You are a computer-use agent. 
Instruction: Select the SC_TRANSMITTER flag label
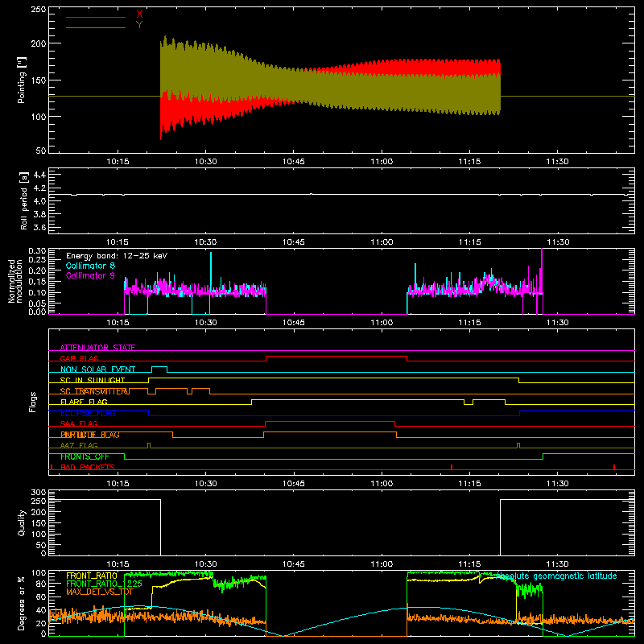[x=95, y=391]
